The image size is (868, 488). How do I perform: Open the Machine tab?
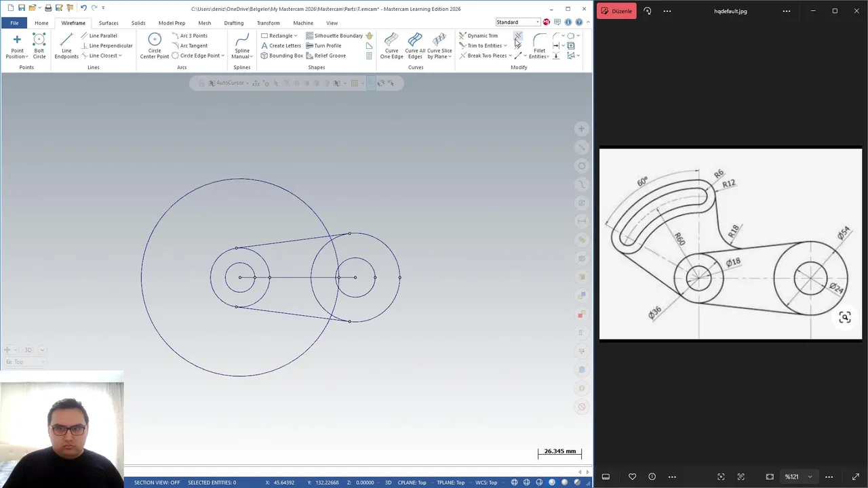click(x=303, y=22)
